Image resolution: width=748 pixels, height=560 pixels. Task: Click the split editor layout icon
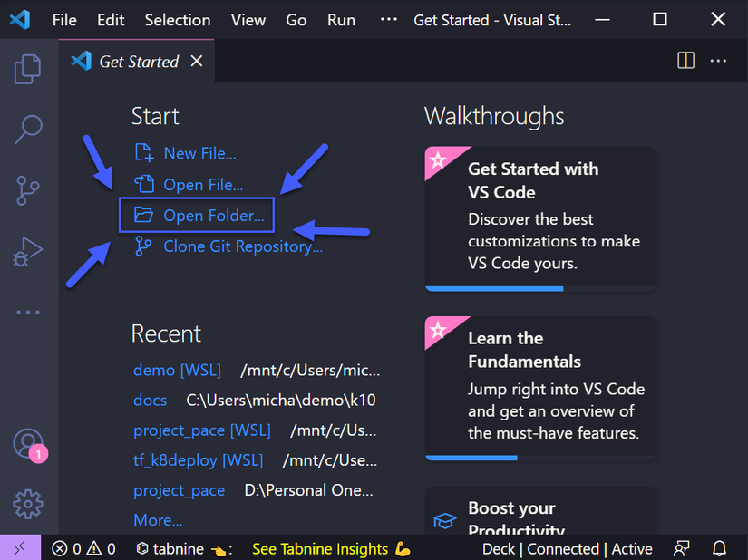[x=686, y=61]
